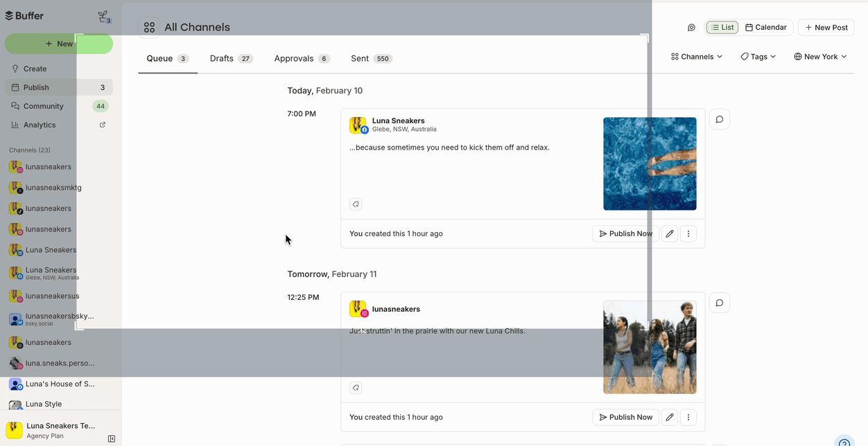Image resolution: width=868 pixels, height=446 pixels.
Task: Open the Community section
Action: coord(59,106)
